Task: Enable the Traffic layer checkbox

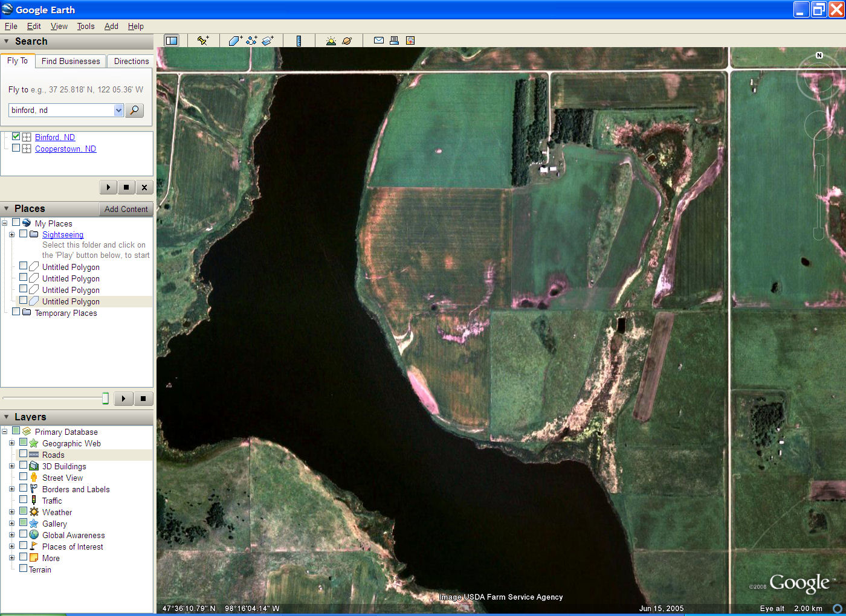Action: point(23,500)
